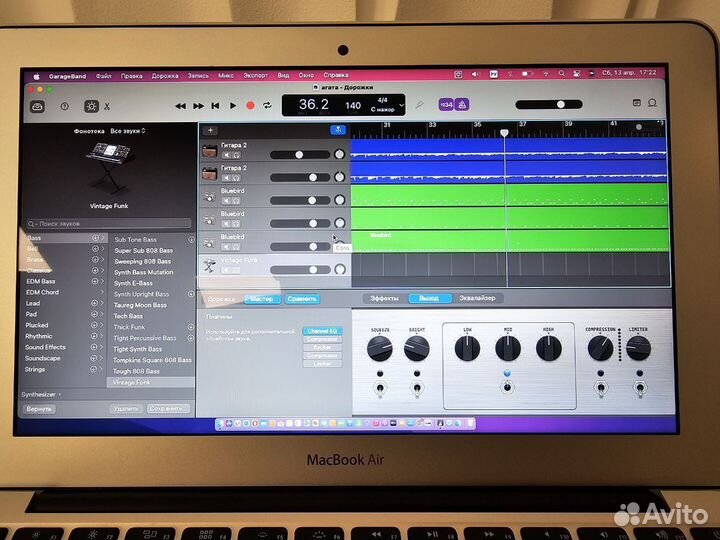Open the Exciter plug-in slot
Image resolution: width=720 pixels, height=540 pixels.
(x=322, y=347)
